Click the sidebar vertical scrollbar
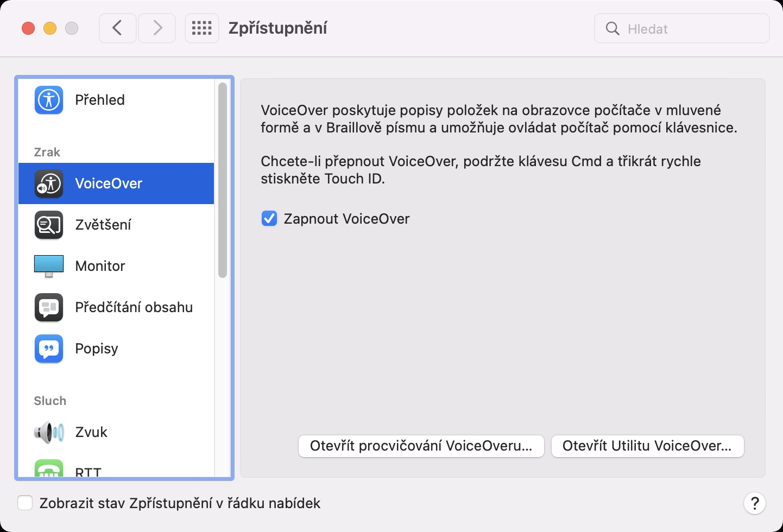 click(x=222, y=180)
